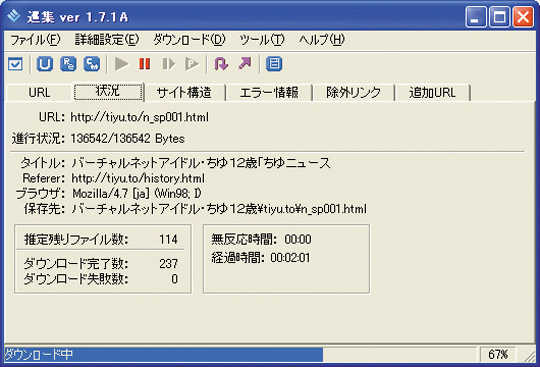Click the download progress bar
Screen dimensions: 540x367
point(241,354)
